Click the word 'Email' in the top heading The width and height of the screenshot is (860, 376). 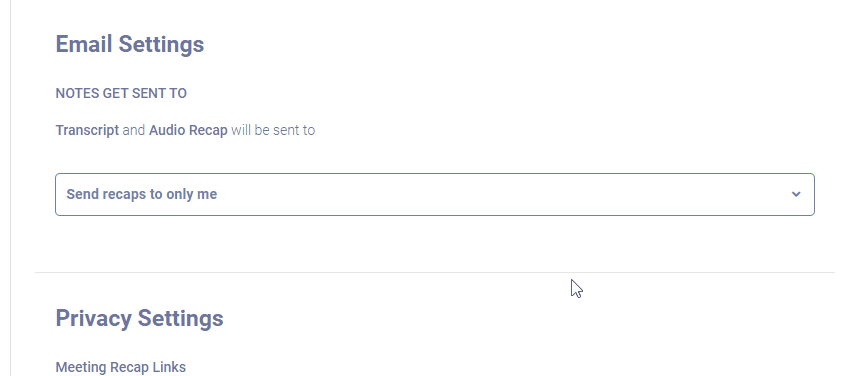click(85, 44)
